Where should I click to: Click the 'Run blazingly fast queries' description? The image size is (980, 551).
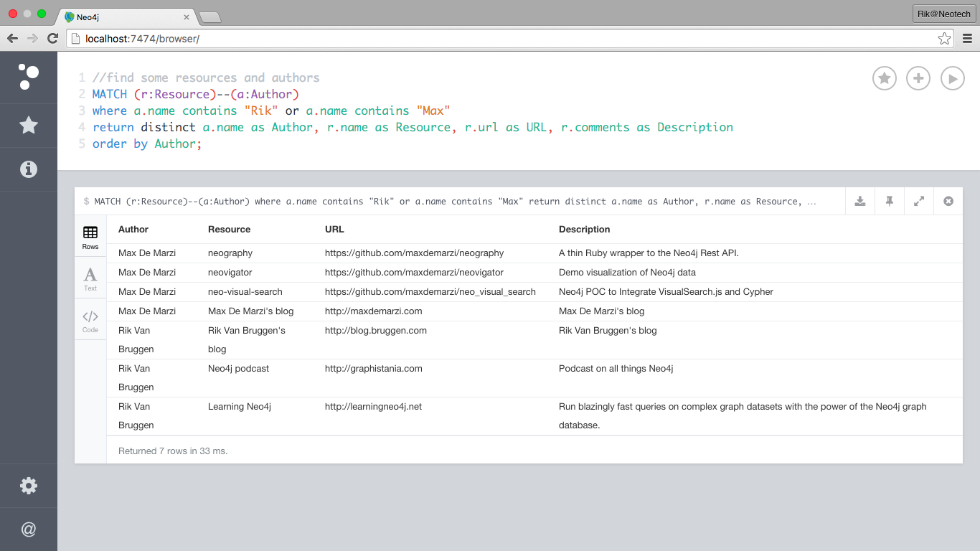[743, 416]
